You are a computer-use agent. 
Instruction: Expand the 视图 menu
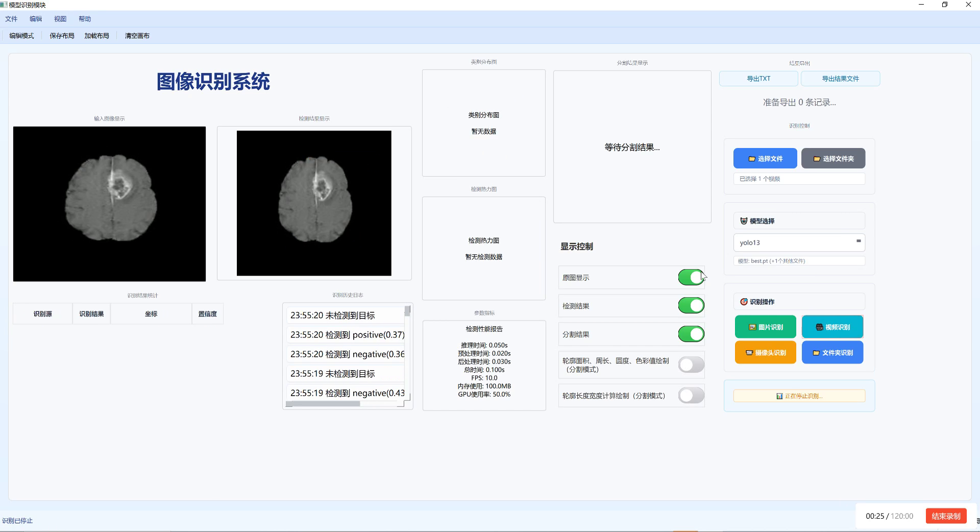coord(60,19)
